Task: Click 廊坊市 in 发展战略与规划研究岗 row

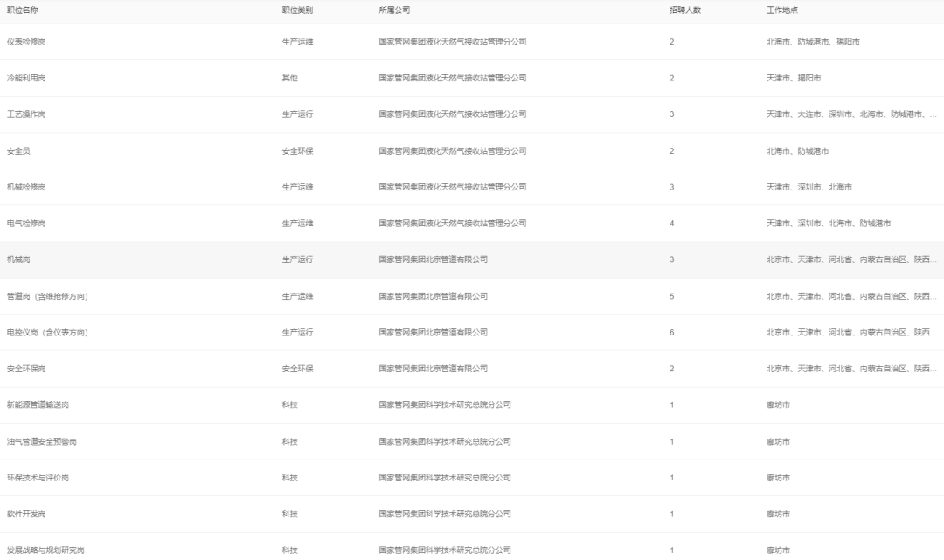Action: tap(778, 550)
